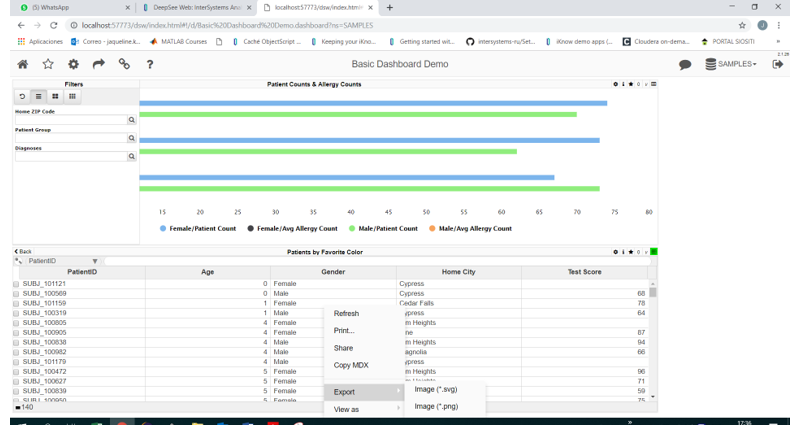Open the SAMPLES namespace dropdown

coord(731,64)
